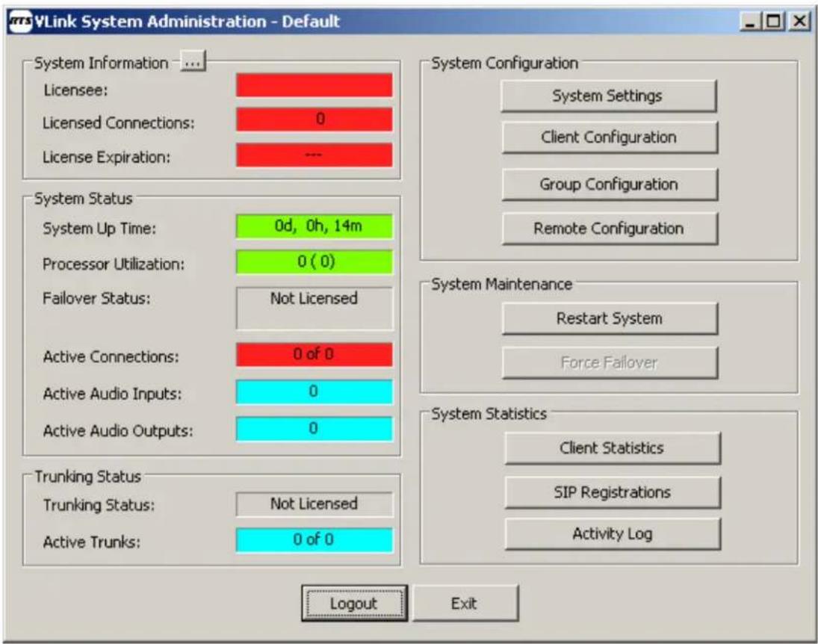Open SIP Registrations
This screenshot has height=644, width=818.
pyautogui.click(x=613, y=492)
